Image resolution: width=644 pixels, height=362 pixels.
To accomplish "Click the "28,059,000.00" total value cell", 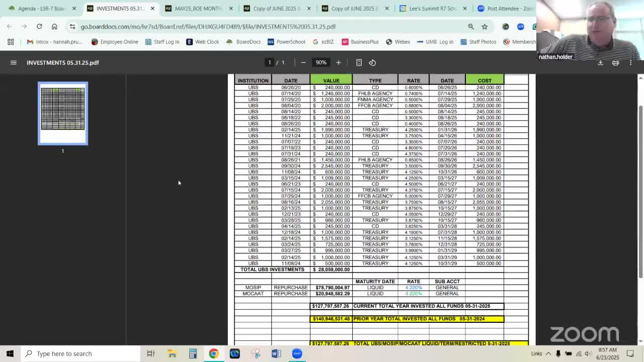I will pyautogui.click(x=331, y=269).
